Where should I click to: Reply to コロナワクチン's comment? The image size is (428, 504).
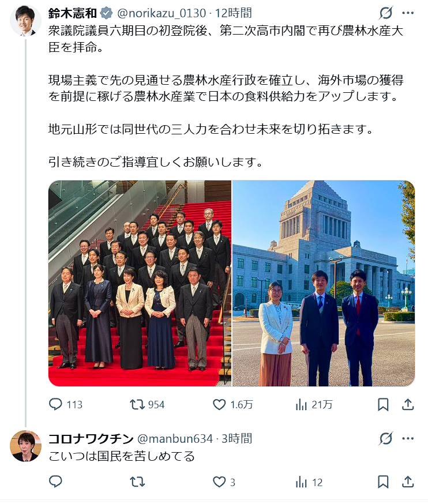click(x=55, y=482)
